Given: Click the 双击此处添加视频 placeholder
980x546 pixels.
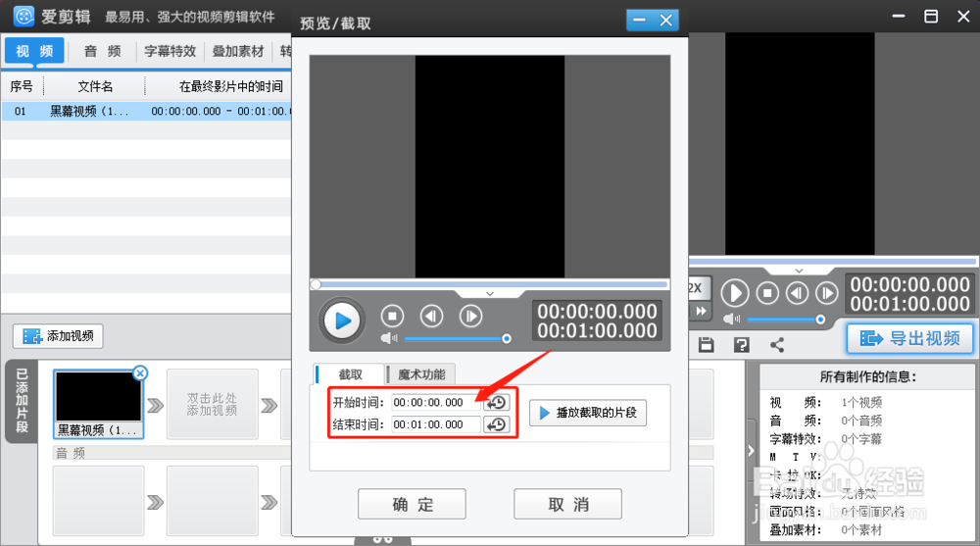Looking at the screenshot, I should click(212, 404).
